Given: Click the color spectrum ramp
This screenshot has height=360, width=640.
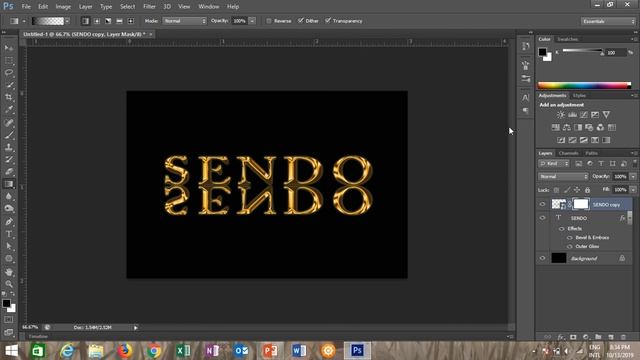Looking at the screenshot, I should [x=584, y=85].
